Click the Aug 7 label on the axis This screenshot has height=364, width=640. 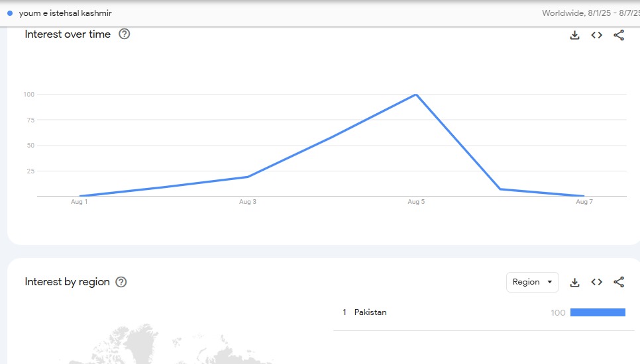[584, 202]
